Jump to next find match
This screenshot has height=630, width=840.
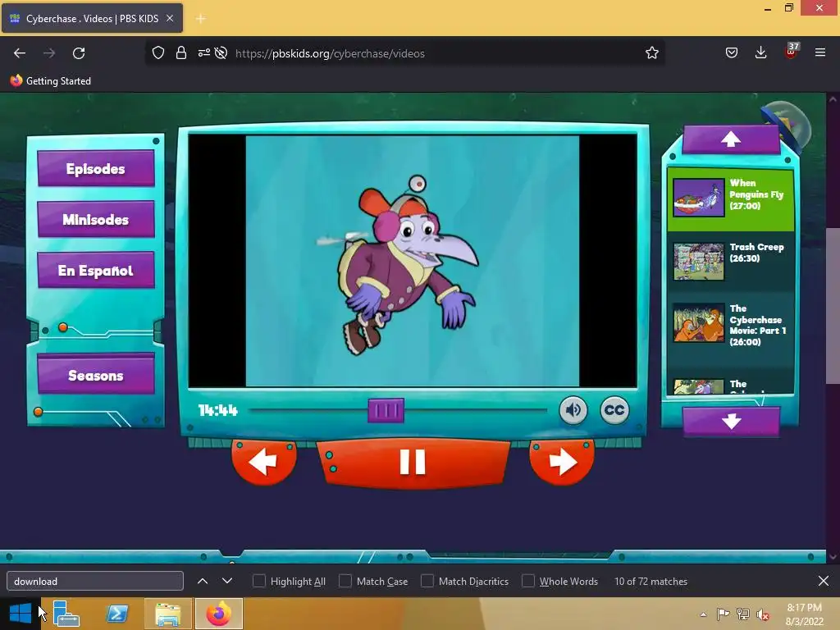pyautogui.click(x=227, y=582)
